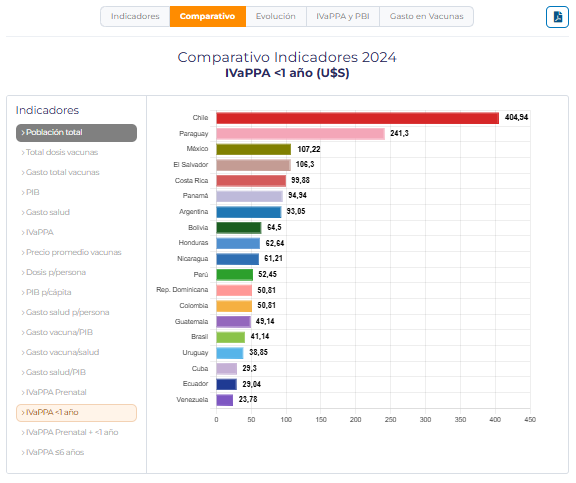Select PIB p/cápita indicator
576x483 pixels.
[x=47, y=292]
